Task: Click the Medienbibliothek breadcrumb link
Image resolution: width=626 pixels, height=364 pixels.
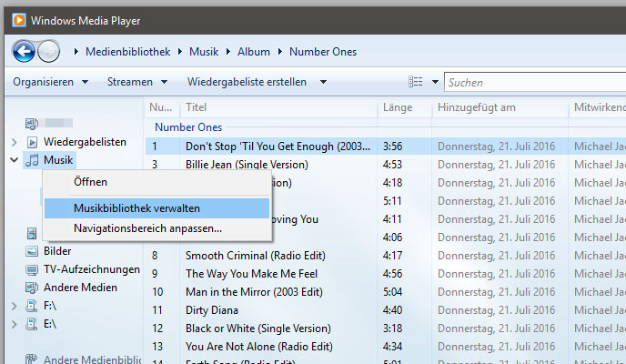Action: pos(127,52)
